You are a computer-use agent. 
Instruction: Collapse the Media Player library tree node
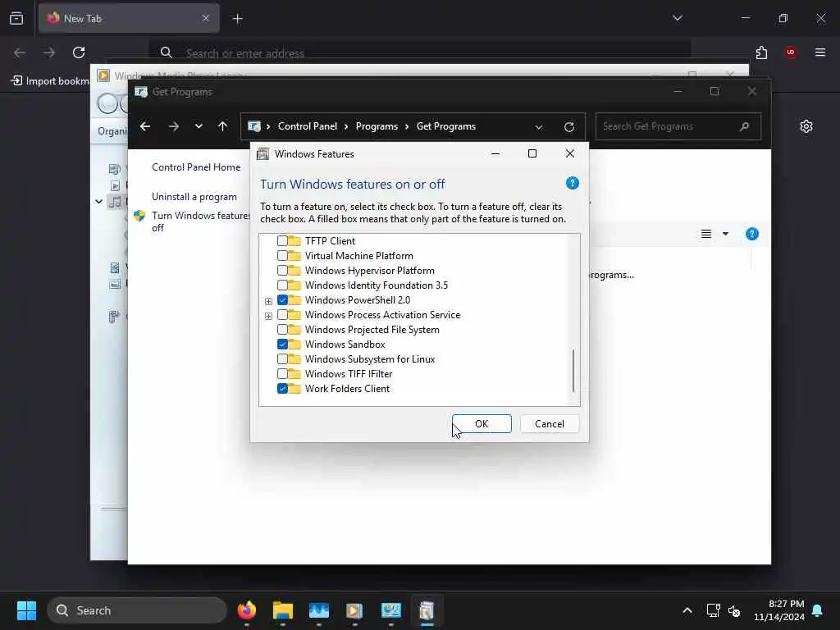(99, 202)
